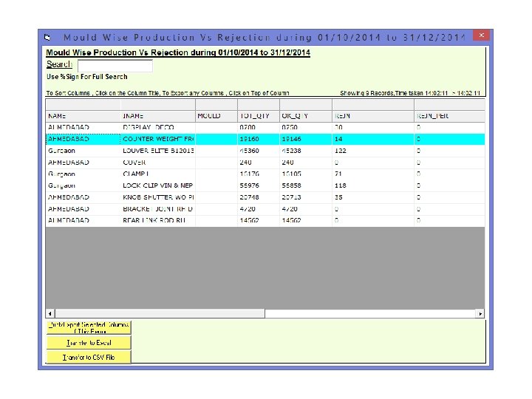
Task: Click the 45360 total quantity cell
Action: 259,151
